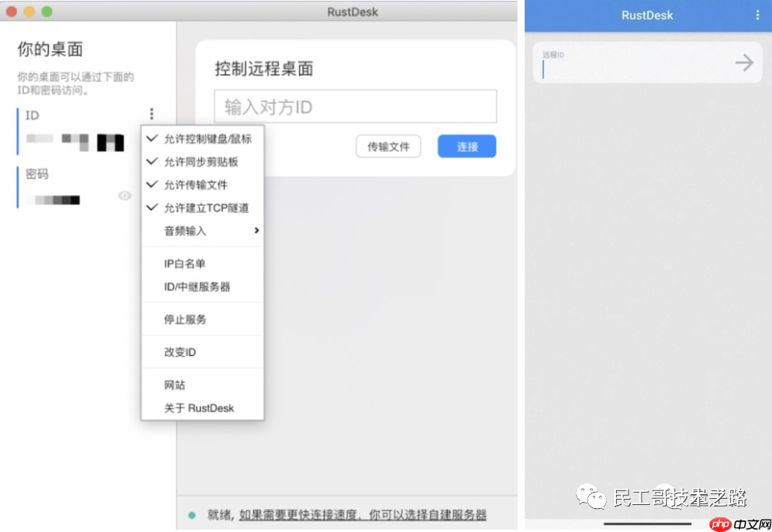Toggle 允许建立TCP隧道 option

202,208
